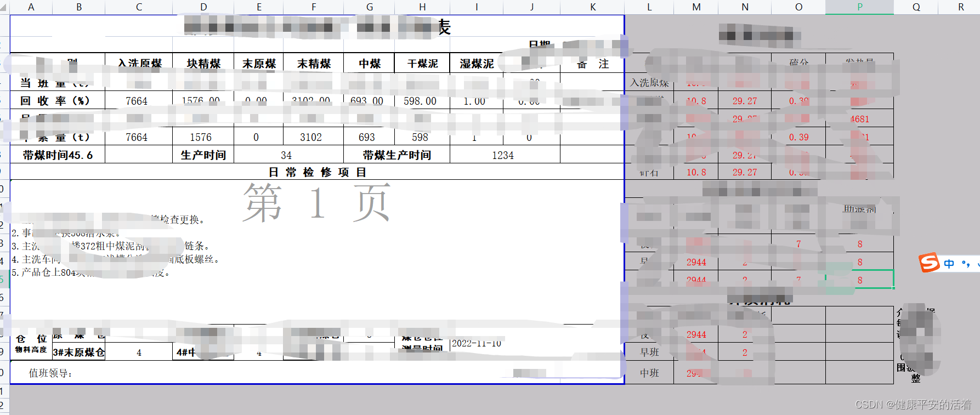Select column C header
Screen dimensions: 980x415
139,7
